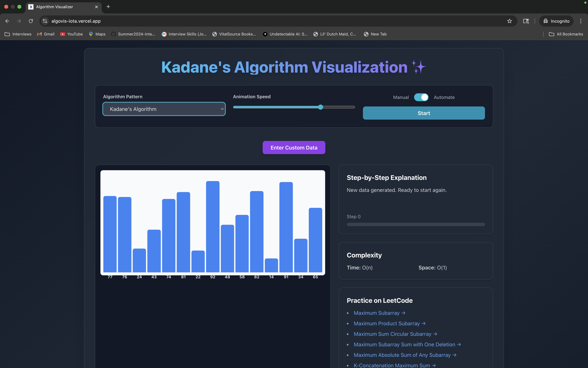Click the Animation Speed slider handle

320,107
